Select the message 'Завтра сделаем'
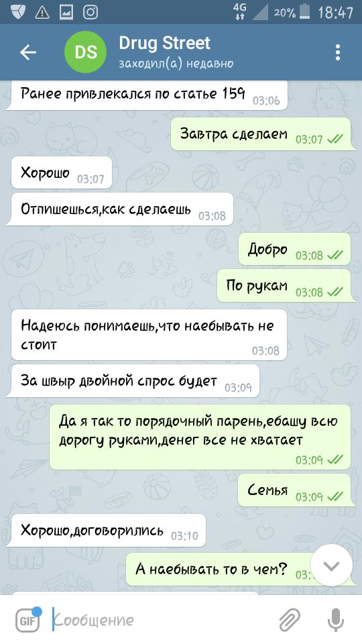362x644 pixels. 261,134
